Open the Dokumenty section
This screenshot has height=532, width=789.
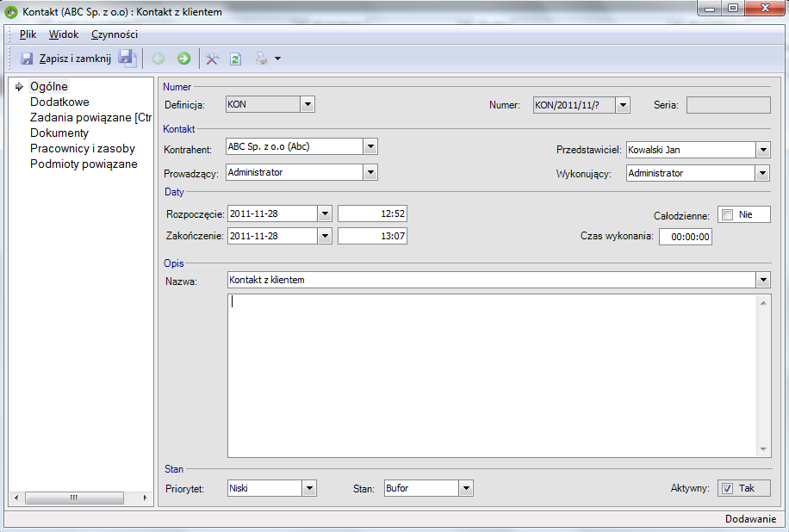[x=59, y=133]
